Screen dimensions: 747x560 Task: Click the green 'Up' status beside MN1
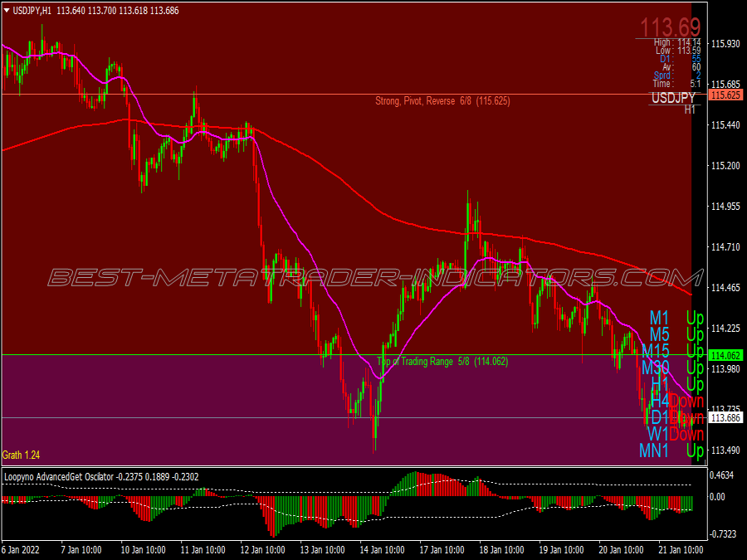coord(695,450)
